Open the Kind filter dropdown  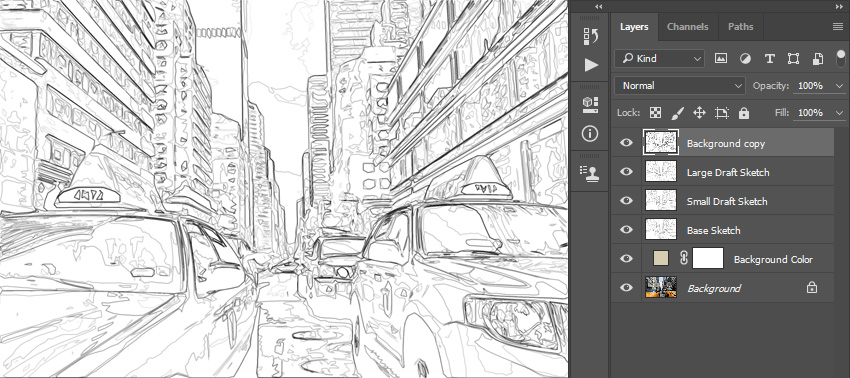click(659, 59)
